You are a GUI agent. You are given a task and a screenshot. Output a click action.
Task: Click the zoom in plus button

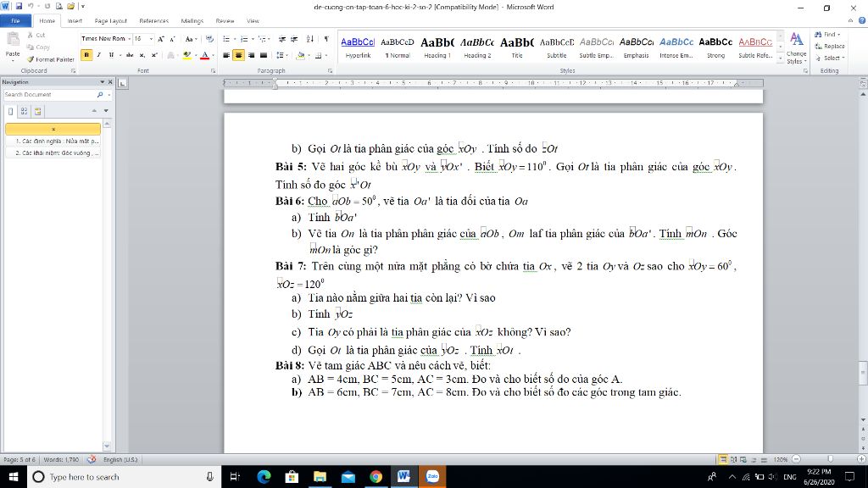pos(861,459)
